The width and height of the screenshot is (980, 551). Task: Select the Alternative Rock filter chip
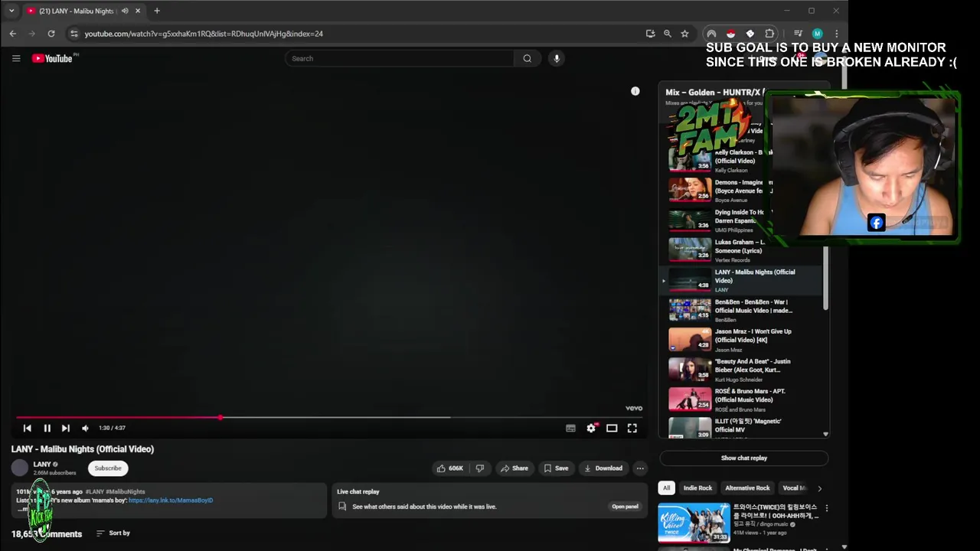click(747, 488)
